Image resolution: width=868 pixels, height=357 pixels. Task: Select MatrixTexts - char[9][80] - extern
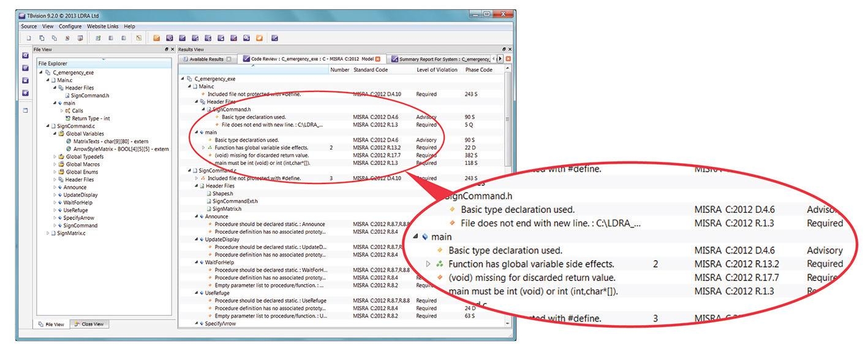coord(110,141)
